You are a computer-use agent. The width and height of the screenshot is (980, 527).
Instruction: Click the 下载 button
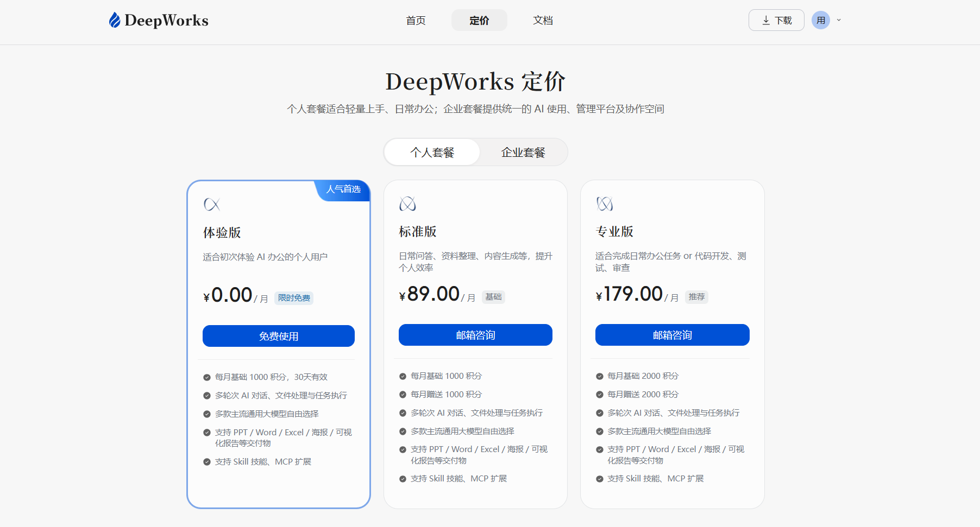coord(776,20)
